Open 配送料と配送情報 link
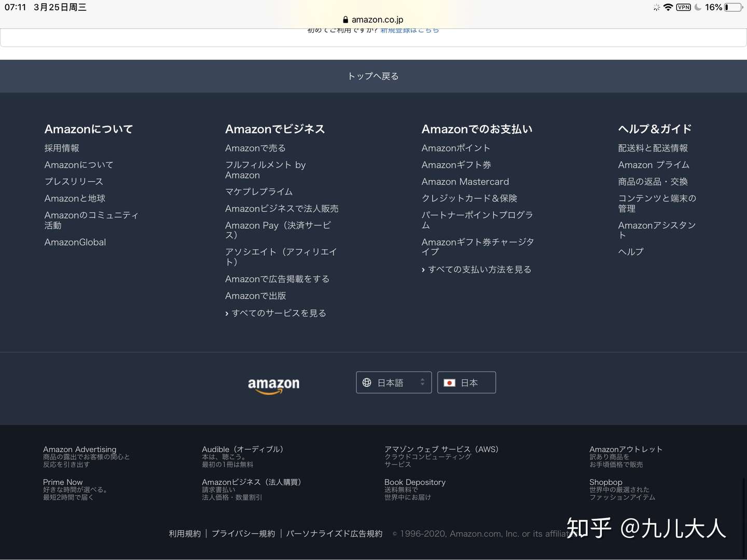Screen dimensions: 747x560 (x=653, y=148)
